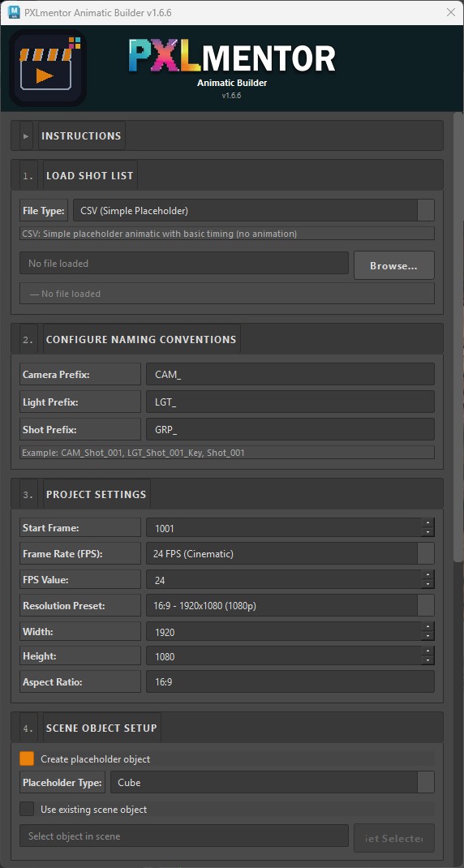Viewport: 464px width, 868px height.
Task: Edit the Shot Prefix field
Action: coord(290,429)
